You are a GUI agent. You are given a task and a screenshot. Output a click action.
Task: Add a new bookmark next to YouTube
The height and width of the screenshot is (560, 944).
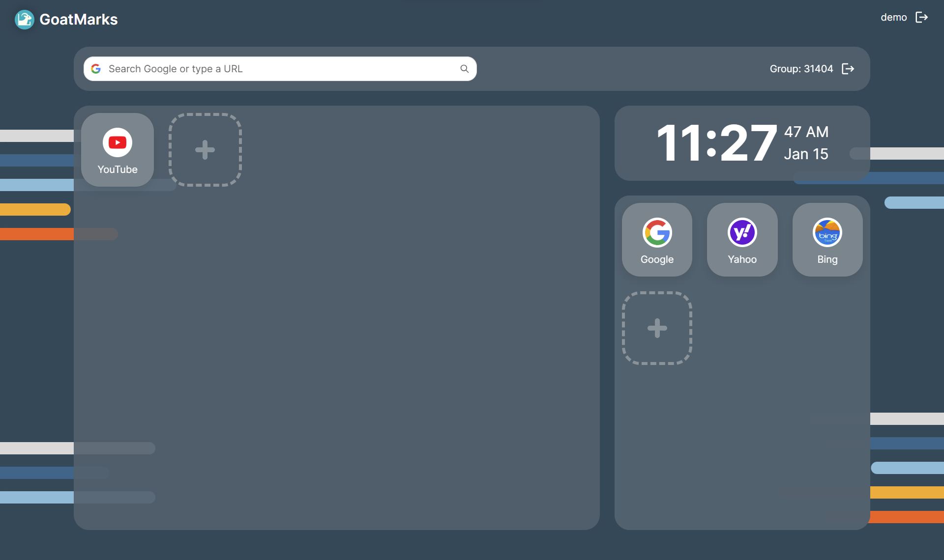point(205,150)
